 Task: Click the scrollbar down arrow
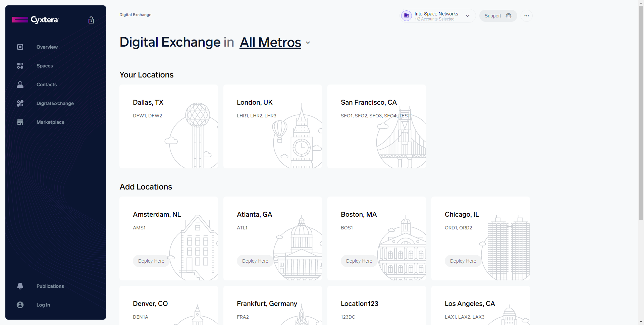(x=641, y=322)
